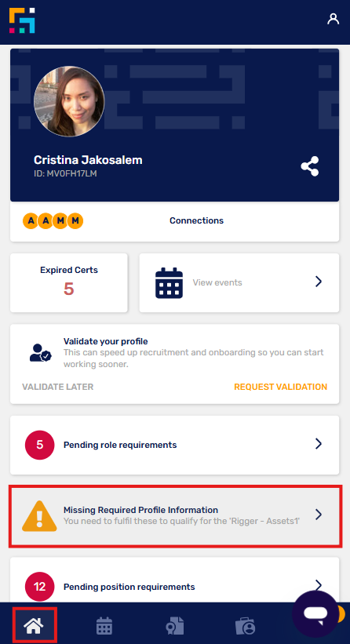350x644 pixels.
Task: Click REQUEST VALIDATION link
Action: coord(281,387)
